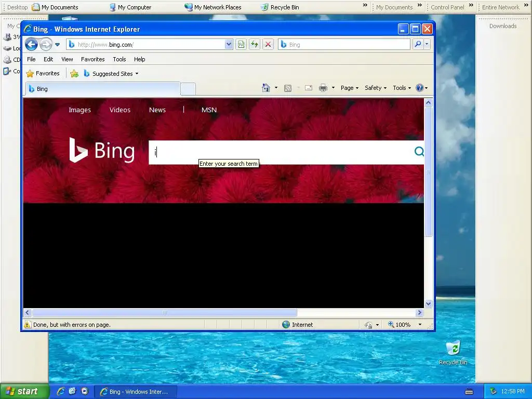Open the Tools command bar menu
This screenshot has height=399, width=532.
402,88
